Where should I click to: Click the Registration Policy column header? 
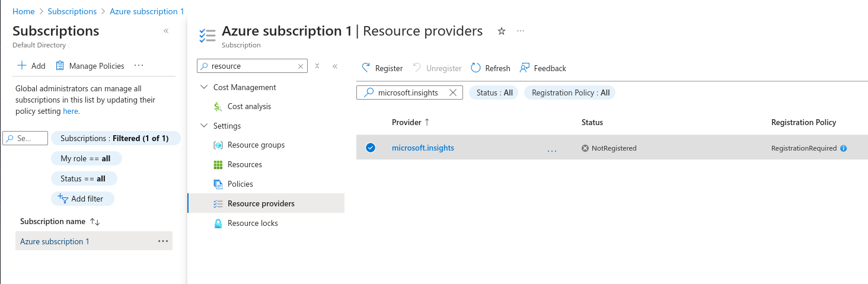click(x=803, y=122)
